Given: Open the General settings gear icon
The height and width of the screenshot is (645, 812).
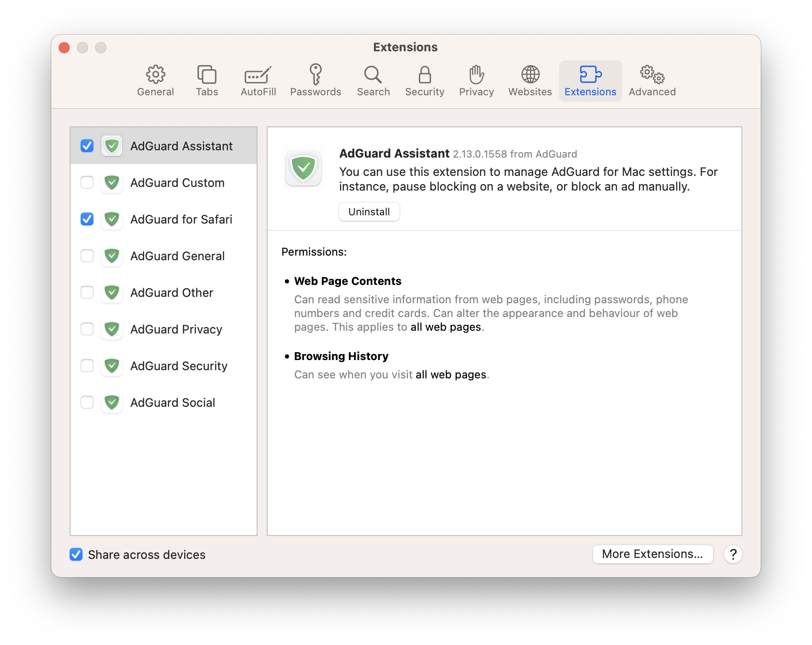Looking at the screenshot, I should pyautogui.click(x=155, y=74).
